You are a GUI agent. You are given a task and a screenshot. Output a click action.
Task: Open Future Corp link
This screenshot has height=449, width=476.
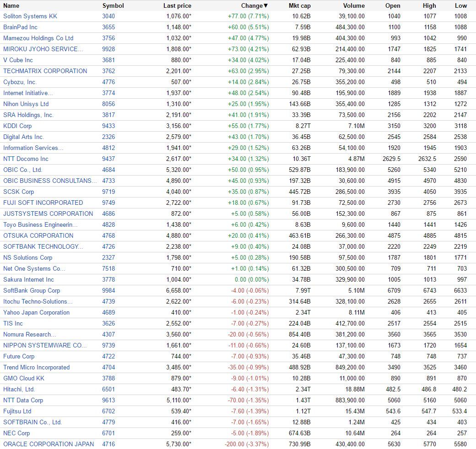pos(19,357)
